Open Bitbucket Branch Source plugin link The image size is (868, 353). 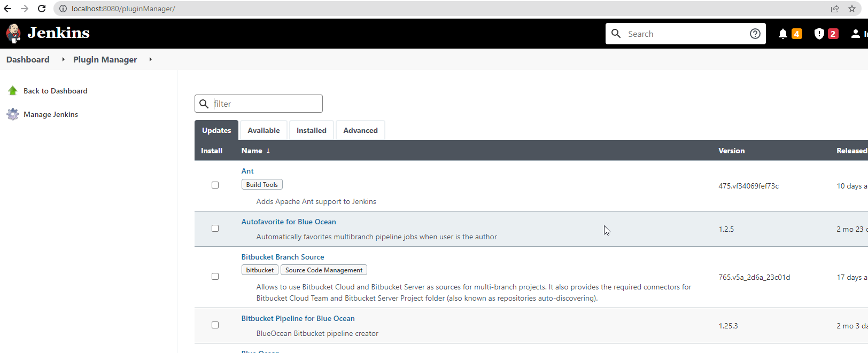click(x=283, y=257)
